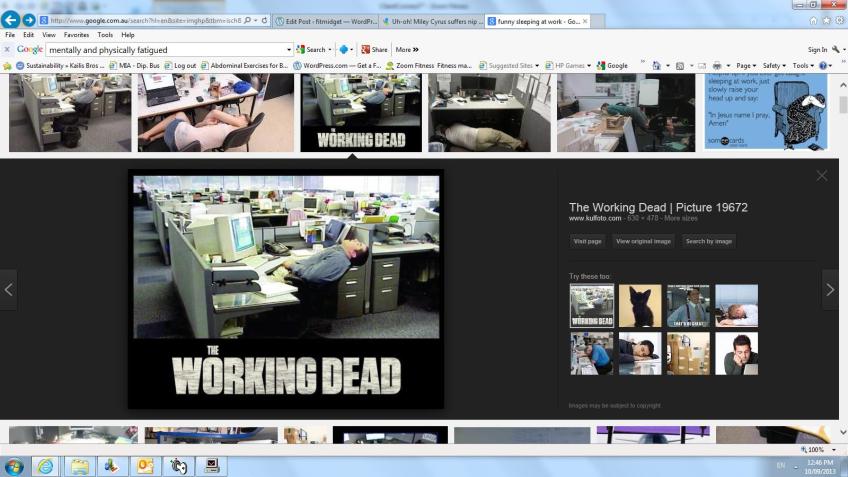Open the Home icon in Internet Explorer
Viewport: 848px width, 477px height.
point(813,20)
